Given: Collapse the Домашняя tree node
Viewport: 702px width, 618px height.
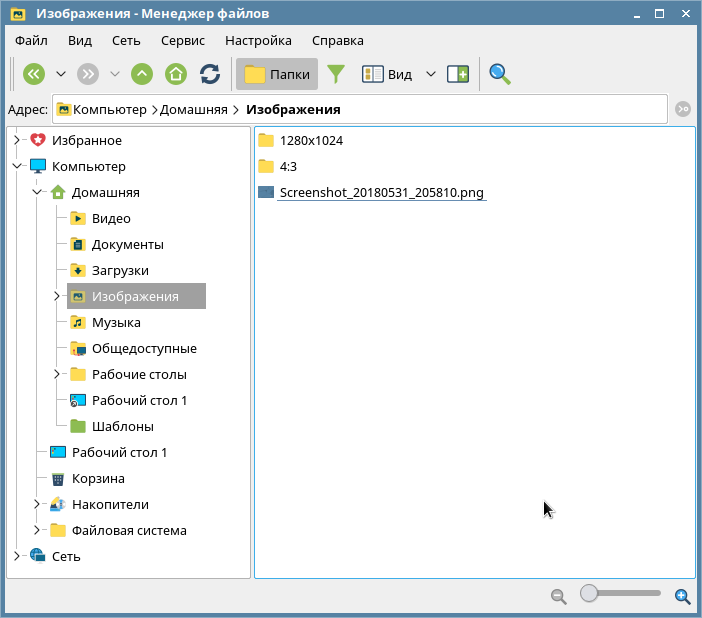Looking at the screenshot, I should coord(37,192).
